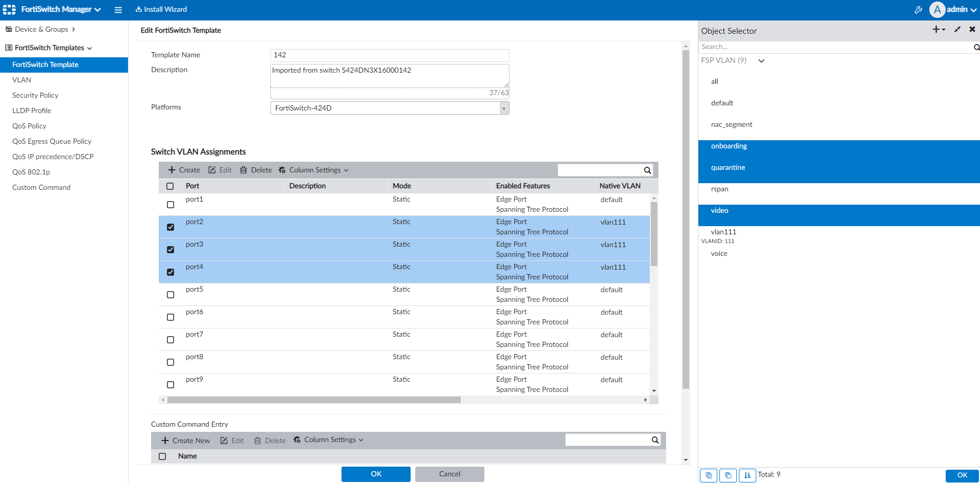Check the port9 row checkbox
This screenshot has height=483, width=980.
[171, 385]
